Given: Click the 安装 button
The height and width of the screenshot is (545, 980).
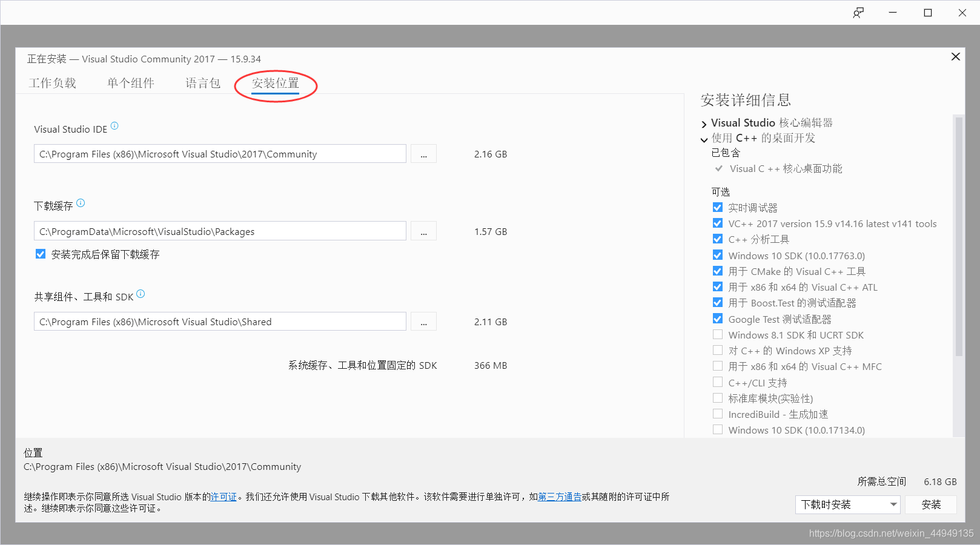Looking at the screenshot, I should click(931, 504).
